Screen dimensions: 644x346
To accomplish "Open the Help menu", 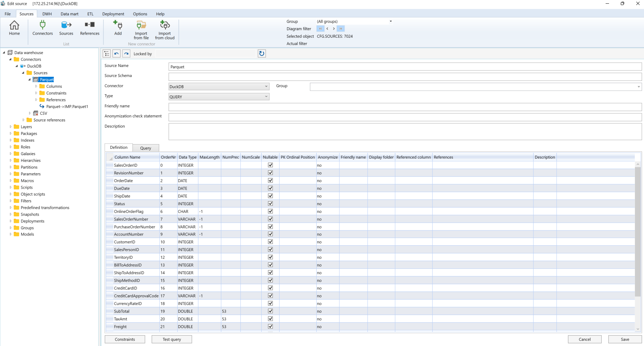I will [x=160, y=14].
